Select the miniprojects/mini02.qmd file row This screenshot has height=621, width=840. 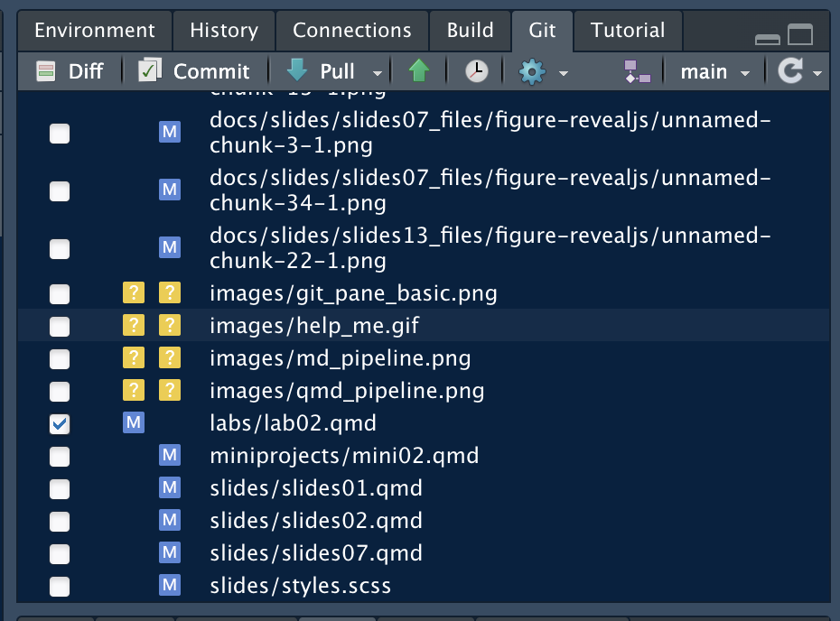click(343, 456)
